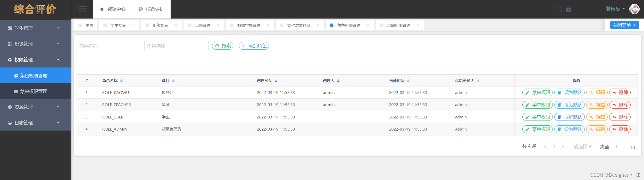Switch to 综合评价 top tab

coord(151,9)
